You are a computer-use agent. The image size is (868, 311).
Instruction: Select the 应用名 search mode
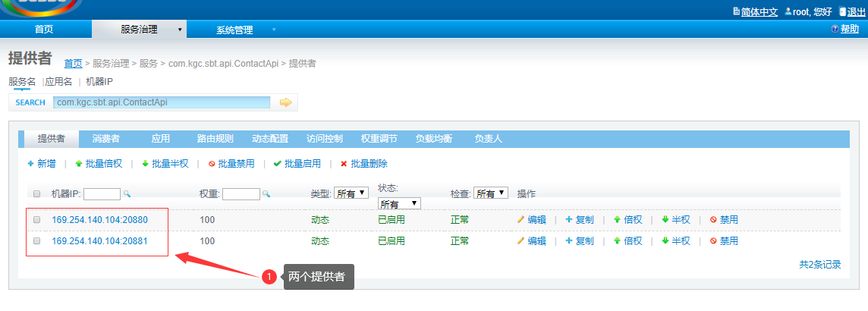(58, 81)
